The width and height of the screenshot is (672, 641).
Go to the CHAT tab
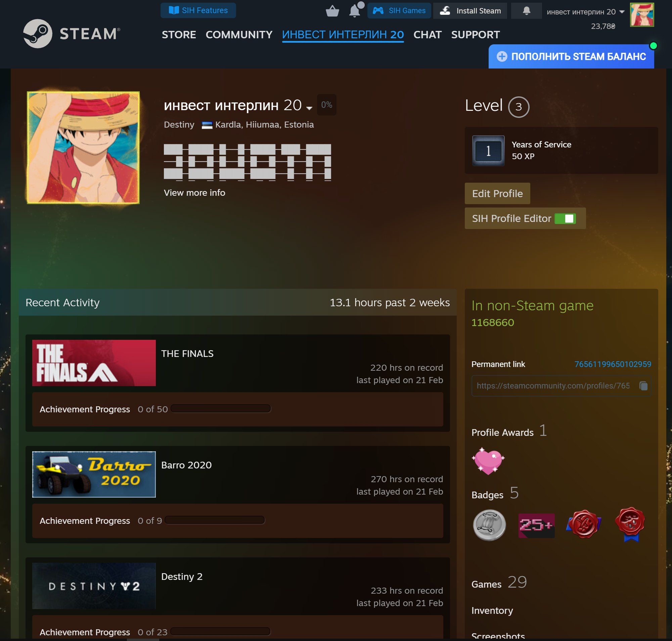tap(427, 35)
